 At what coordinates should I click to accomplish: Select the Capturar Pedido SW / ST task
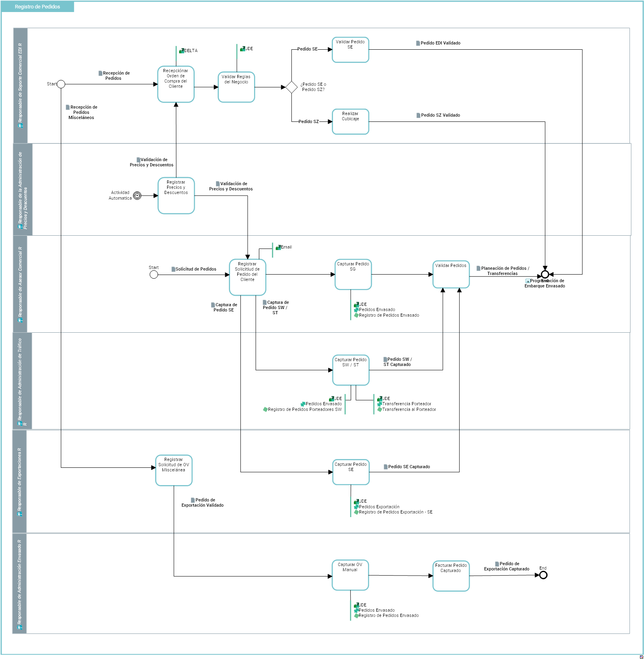[351, 370]
